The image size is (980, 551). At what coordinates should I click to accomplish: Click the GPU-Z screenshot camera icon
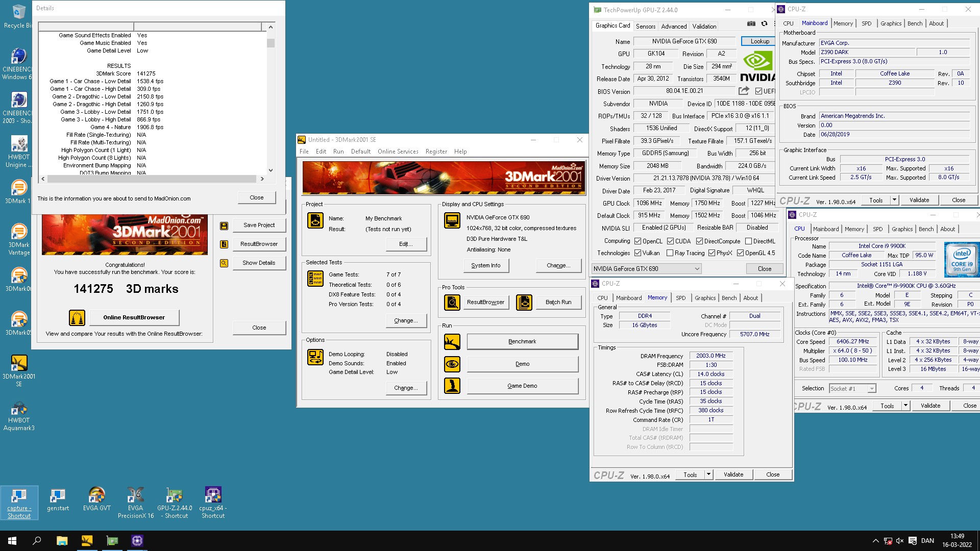pos(751,24)
